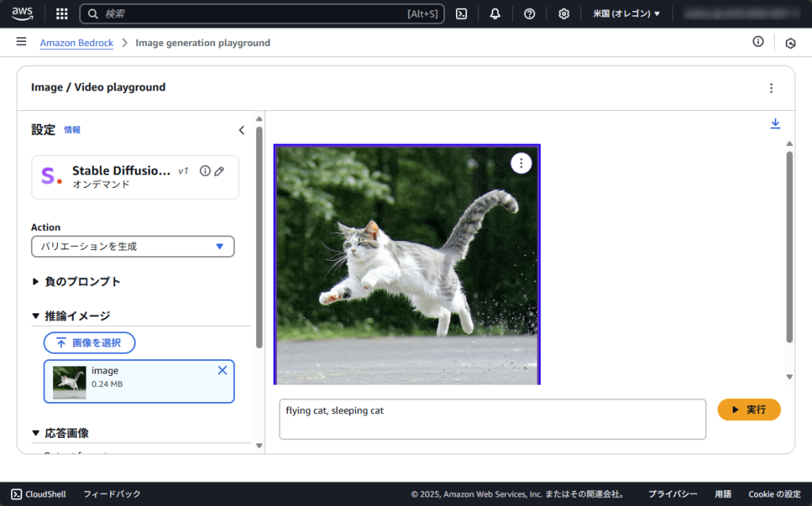Run generation with 実行 button
The width and height of the screenshot is (812, 506).
pos(749,410)
